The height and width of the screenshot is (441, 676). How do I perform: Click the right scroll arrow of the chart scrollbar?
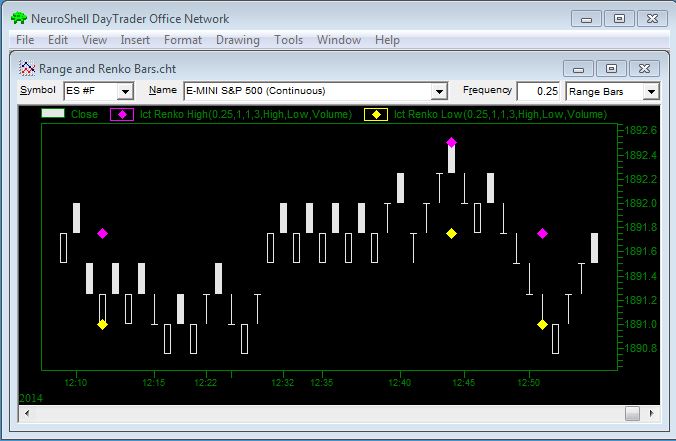(x=651, y=413)
